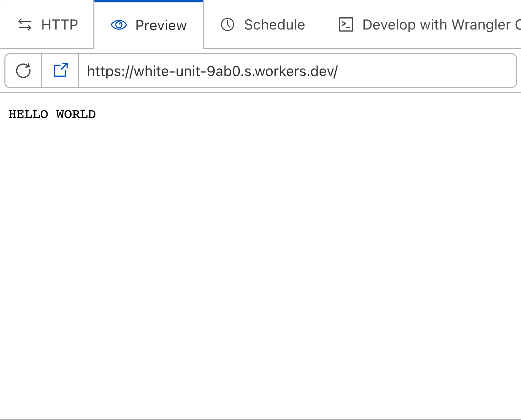521x420 pixels.
Task: Click the Schedule clock icon
Action: [228, 25]
